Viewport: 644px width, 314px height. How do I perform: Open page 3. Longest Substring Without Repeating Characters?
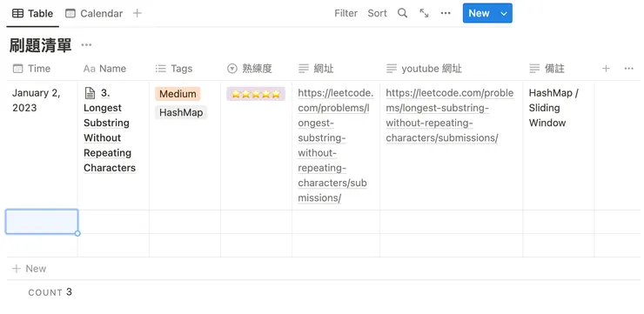110,130
